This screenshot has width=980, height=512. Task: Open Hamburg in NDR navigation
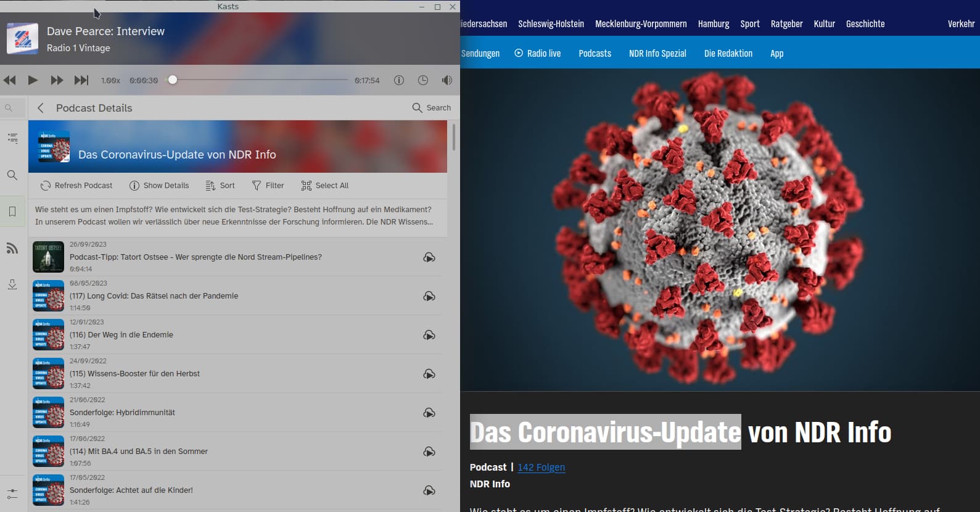[714, 24]
